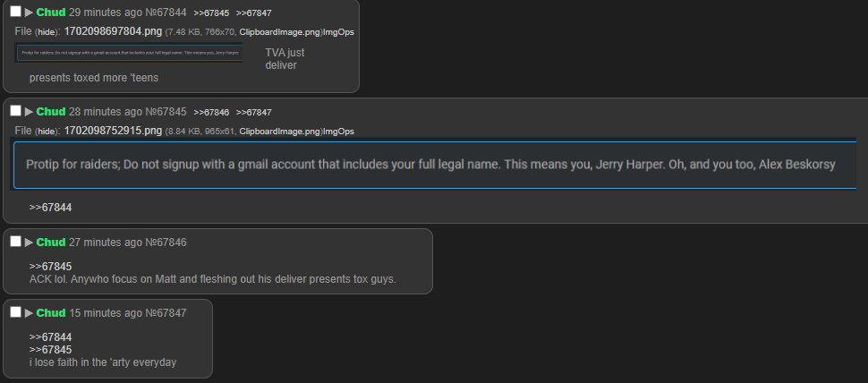
Task: Tick the checkbox on post №67844
Action: 15,12
